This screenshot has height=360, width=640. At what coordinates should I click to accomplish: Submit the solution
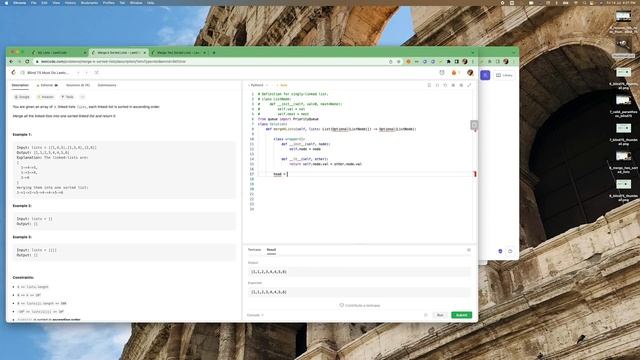462,315
